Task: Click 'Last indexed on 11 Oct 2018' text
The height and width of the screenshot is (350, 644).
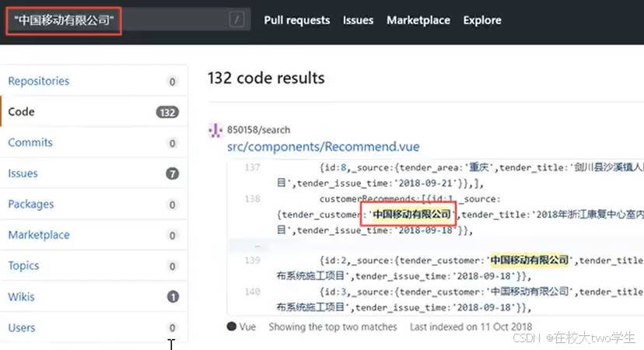Action: [x=471, y=327]
